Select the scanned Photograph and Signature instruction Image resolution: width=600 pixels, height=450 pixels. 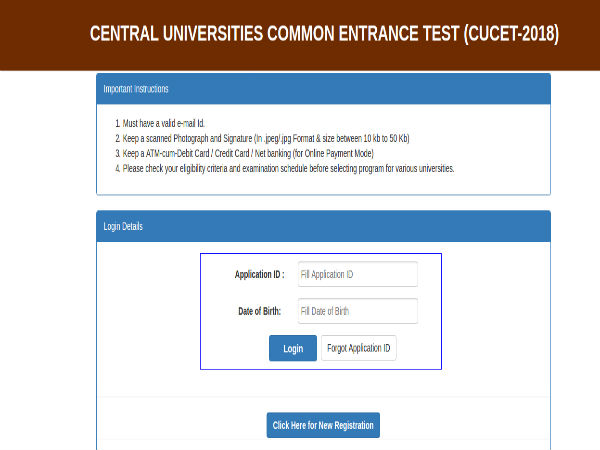(262, 138)
